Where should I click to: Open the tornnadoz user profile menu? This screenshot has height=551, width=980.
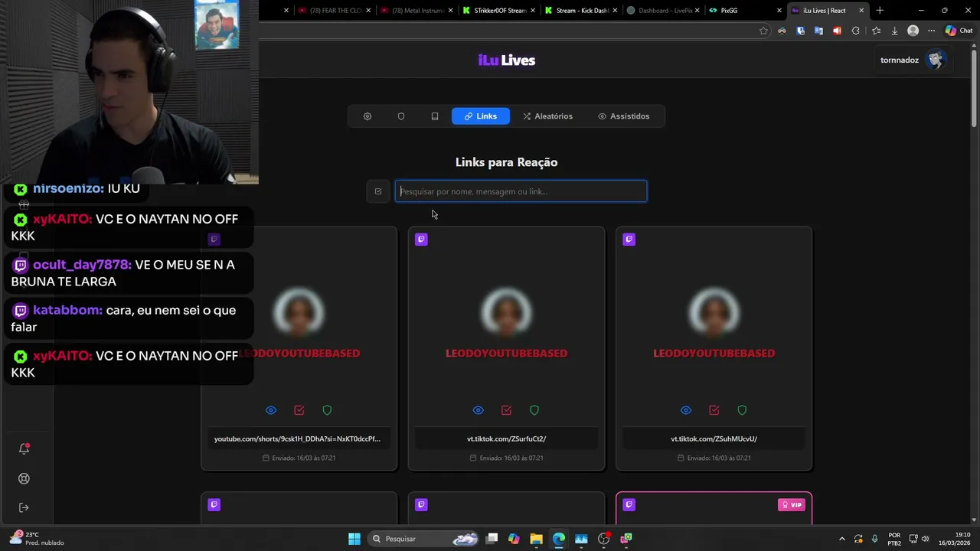point(913,60)
